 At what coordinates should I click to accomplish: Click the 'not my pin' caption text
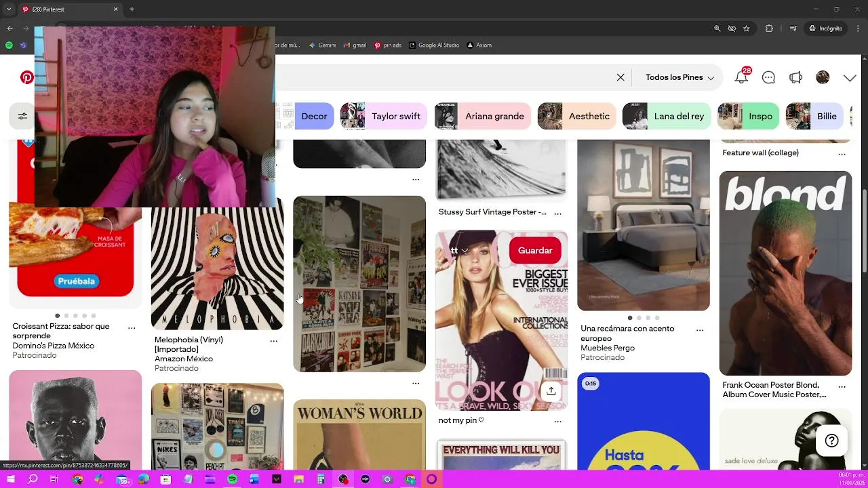[461, 420]
